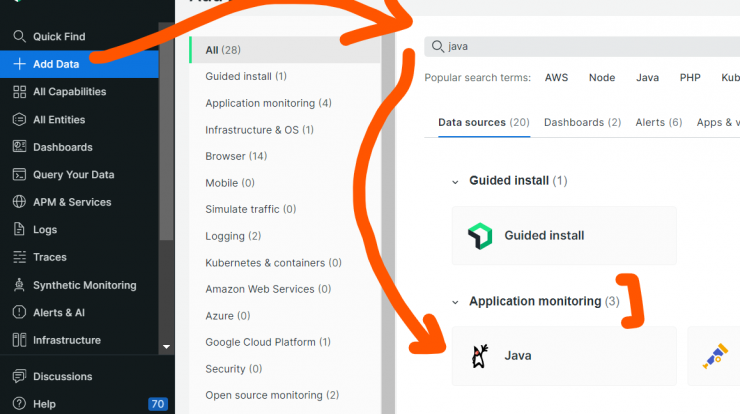740x414 pixels.
Task: Collapse the Application monitoring section chevron
Action: [455, 302]
